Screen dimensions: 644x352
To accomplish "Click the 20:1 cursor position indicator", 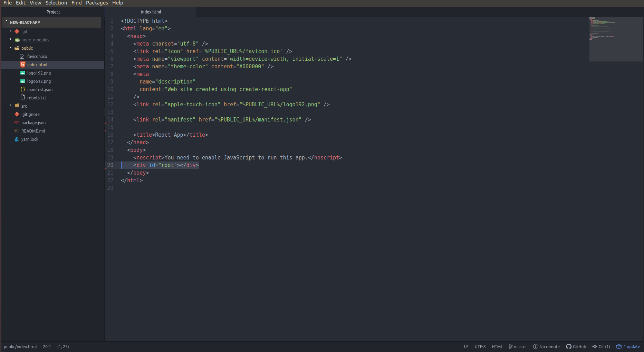I will pos(47,346).
